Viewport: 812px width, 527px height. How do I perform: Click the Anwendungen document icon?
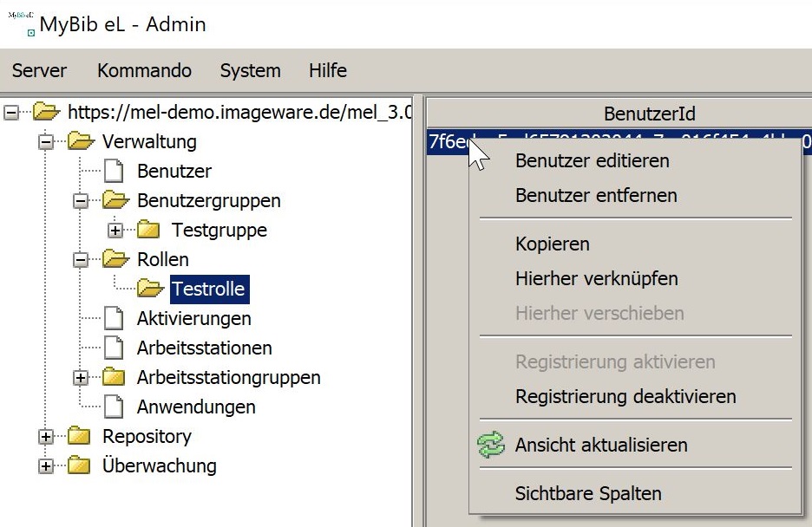click(114, 407)
